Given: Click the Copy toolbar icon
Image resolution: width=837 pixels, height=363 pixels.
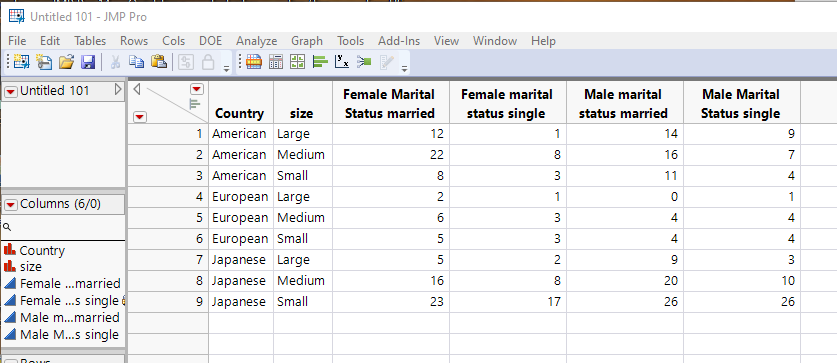Looking at the screenshot, I should point(137,62).
